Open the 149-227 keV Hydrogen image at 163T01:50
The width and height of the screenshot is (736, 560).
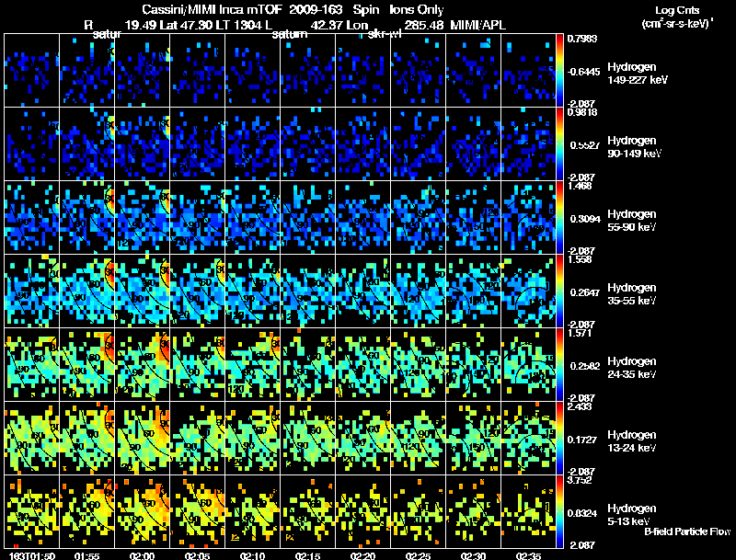coord(32,71)
